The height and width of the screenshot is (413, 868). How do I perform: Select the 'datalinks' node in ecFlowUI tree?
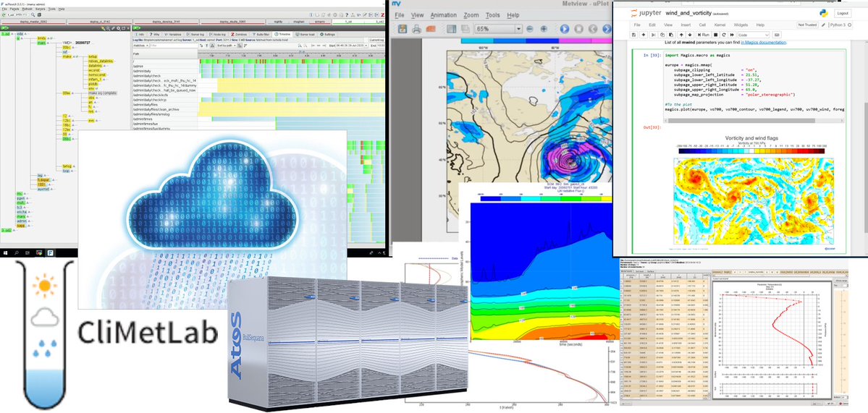tap(96, 66)
